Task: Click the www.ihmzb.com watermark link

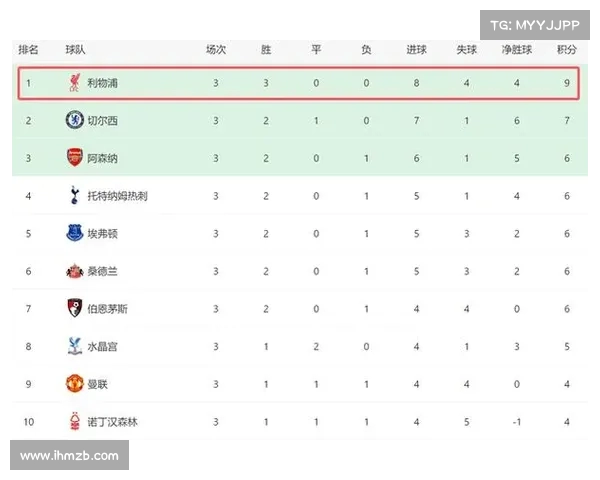Action: pyautogui.click(x=69, y=455)
